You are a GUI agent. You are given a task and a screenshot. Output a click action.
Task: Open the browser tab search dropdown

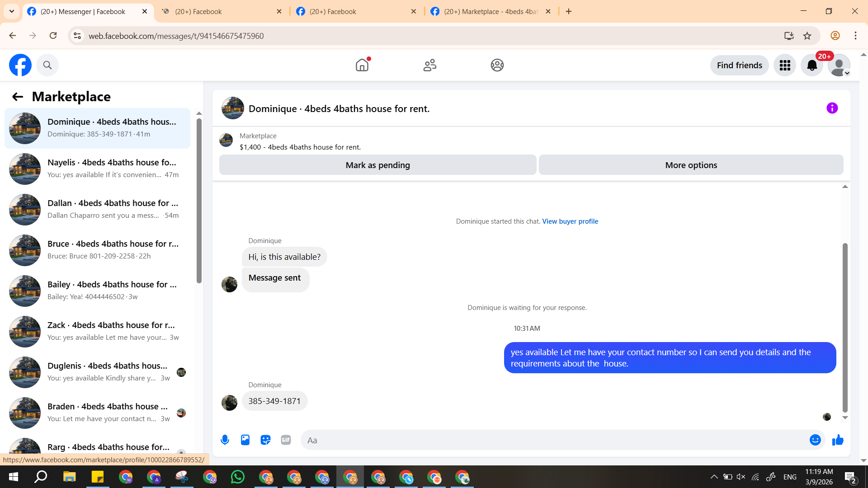point(12,11)
